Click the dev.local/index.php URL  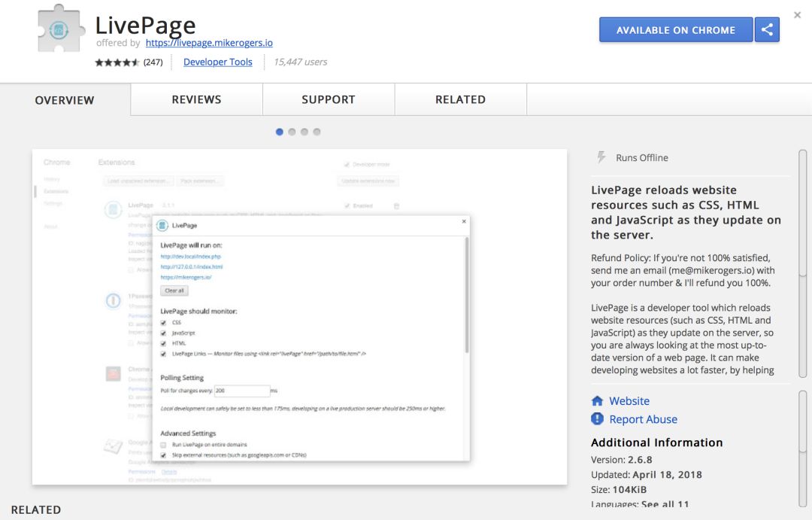point(190,257)
